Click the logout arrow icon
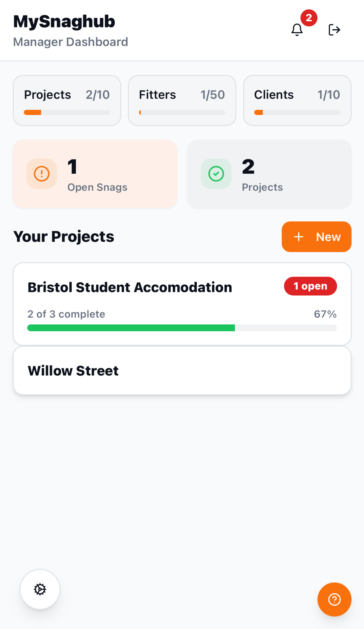364x629 pixels. pos(334,30)
